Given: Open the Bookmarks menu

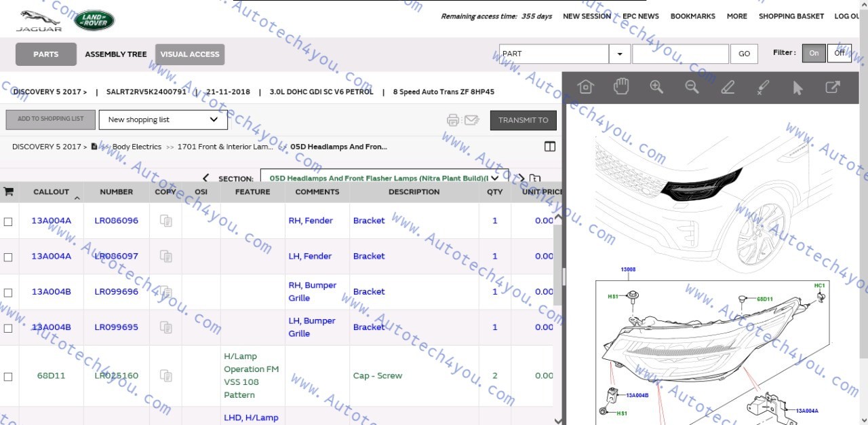Looking at the screenshot, I should [x=692, y=16].
